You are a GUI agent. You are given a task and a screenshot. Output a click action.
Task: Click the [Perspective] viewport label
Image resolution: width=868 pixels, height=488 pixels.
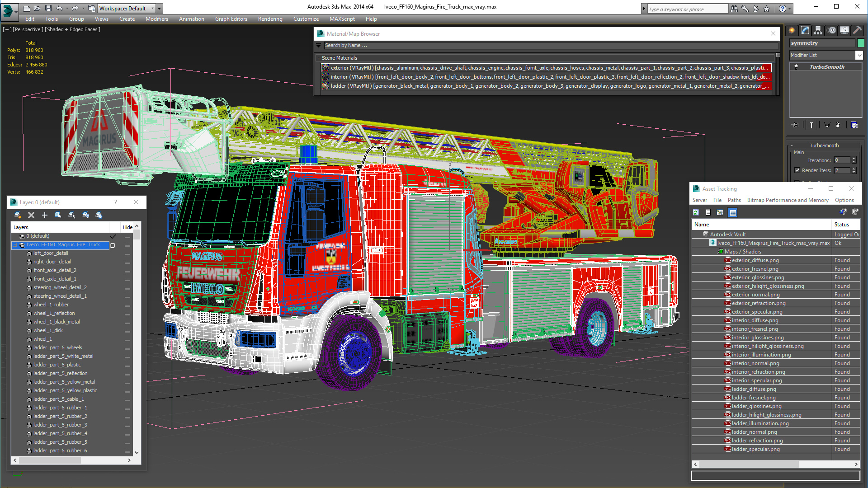point(28,29)
